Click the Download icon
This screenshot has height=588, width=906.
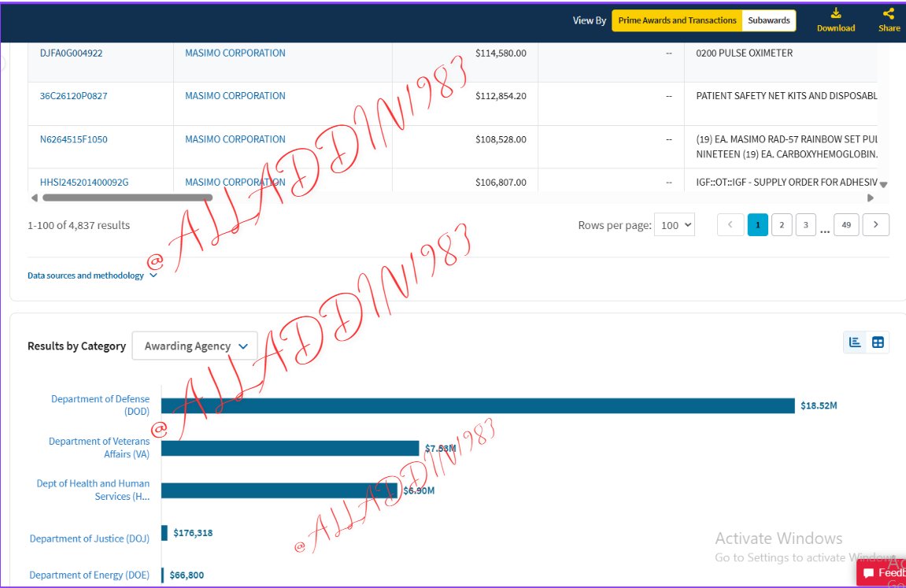coord(835,13)
